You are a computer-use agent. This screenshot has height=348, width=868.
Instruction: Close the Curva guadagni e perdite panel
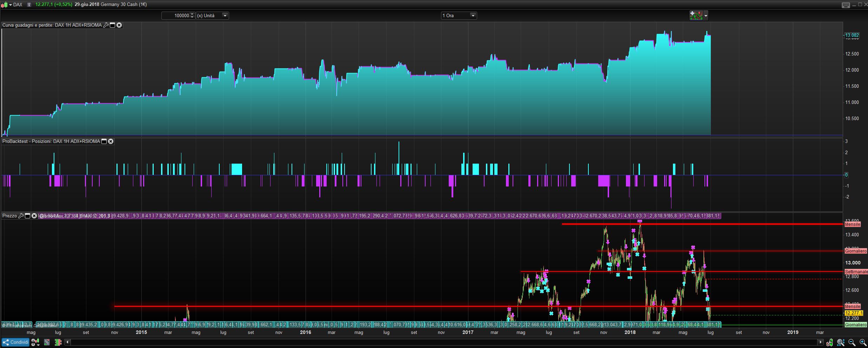pyautogui.click(x=119, y=25)
